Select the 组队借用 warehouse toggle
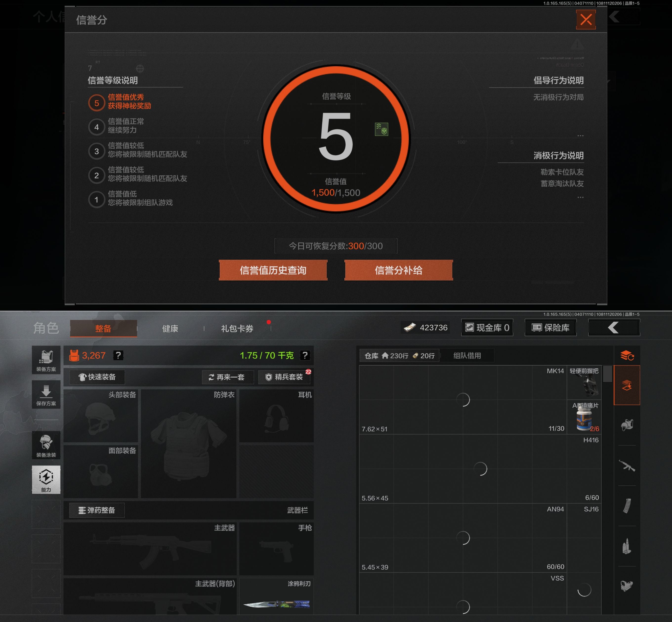 pyautogui.click(x=467, y=355)
